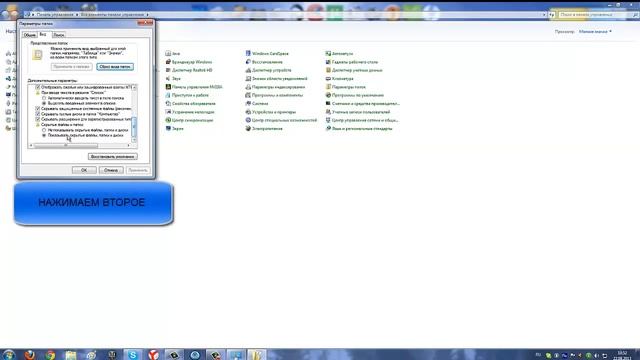Open Приступая к работе item
The width and height of the screenshot is (640, 360).
[x=187, y=95]
